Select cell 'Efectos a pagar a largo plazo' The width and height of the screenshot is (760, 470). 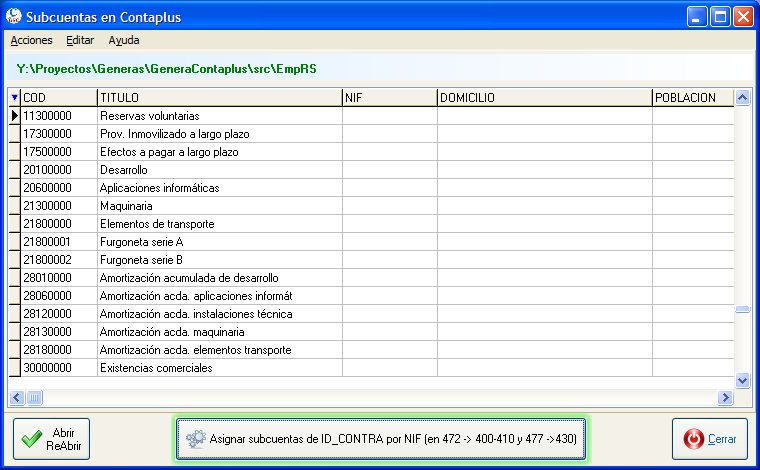220,152
